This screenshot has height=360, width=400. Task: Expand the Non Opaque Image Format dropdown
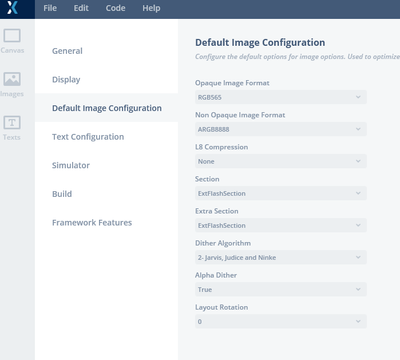coord(281,129)
